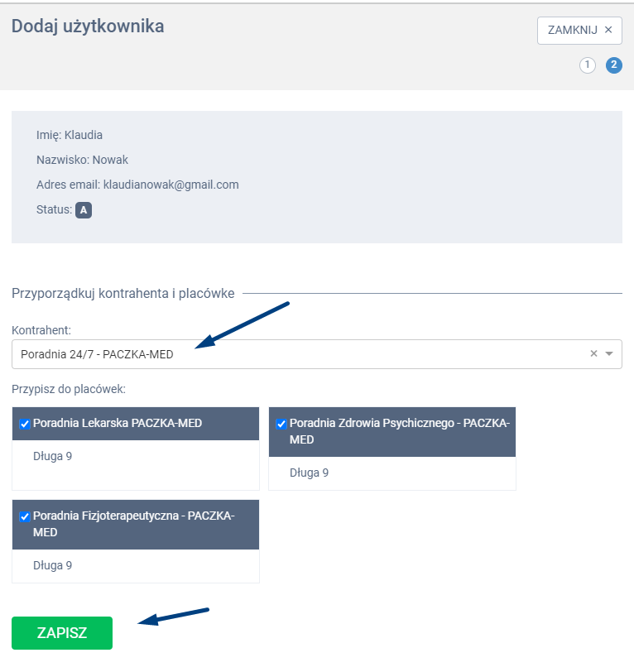
Task: Uncheck Poradnia Lekarska PACZKA-MED checkbox
Action: tap(25, 424)
